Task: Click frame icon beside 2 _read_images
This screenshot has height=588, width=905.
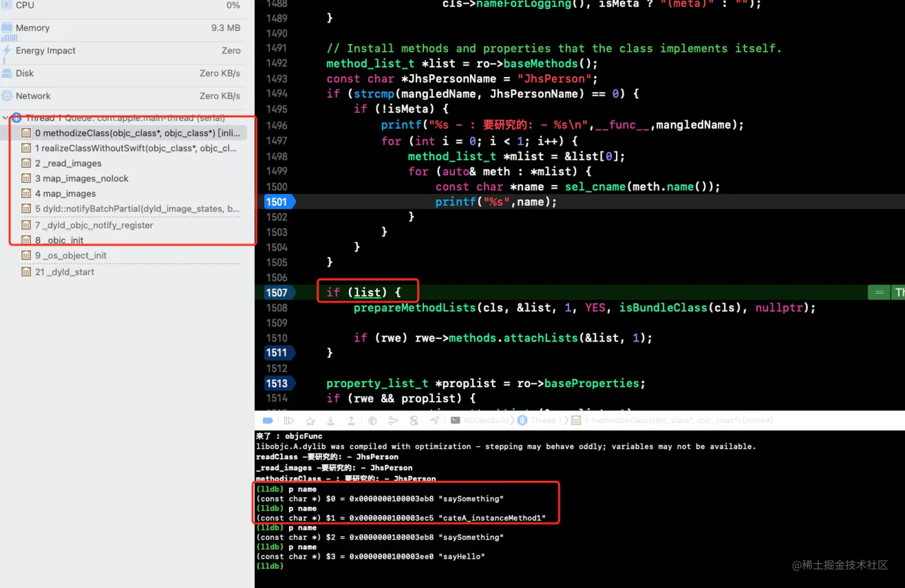Action: pos(26,163)
